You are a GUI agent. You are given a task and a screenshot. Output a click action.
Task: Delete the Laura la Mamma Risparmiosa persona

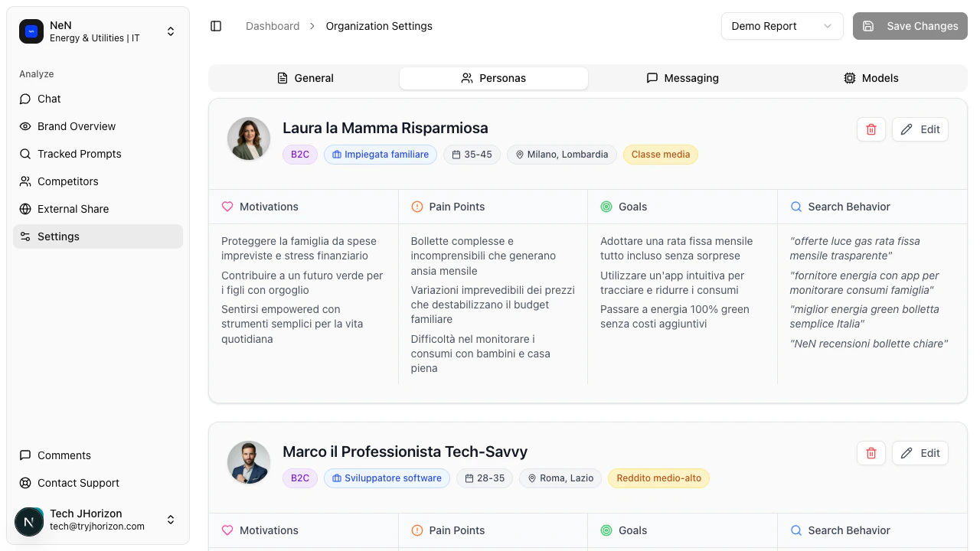[x=871, y=129]
